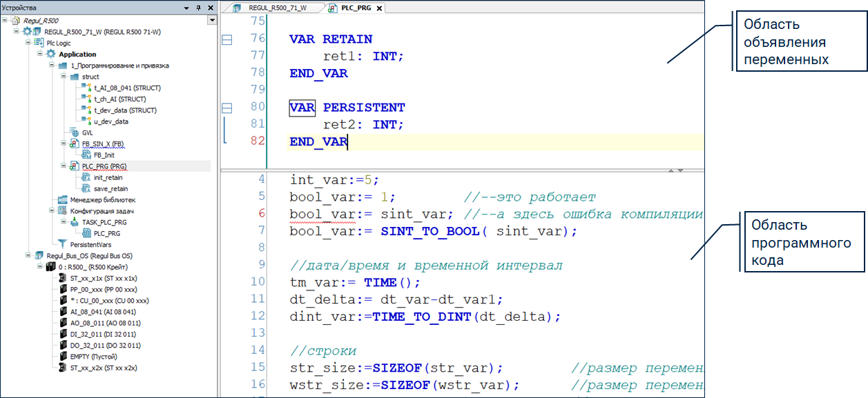Click the TASK_PLC_PRG task icon
868x398 pixels.
tap(75, 222)
